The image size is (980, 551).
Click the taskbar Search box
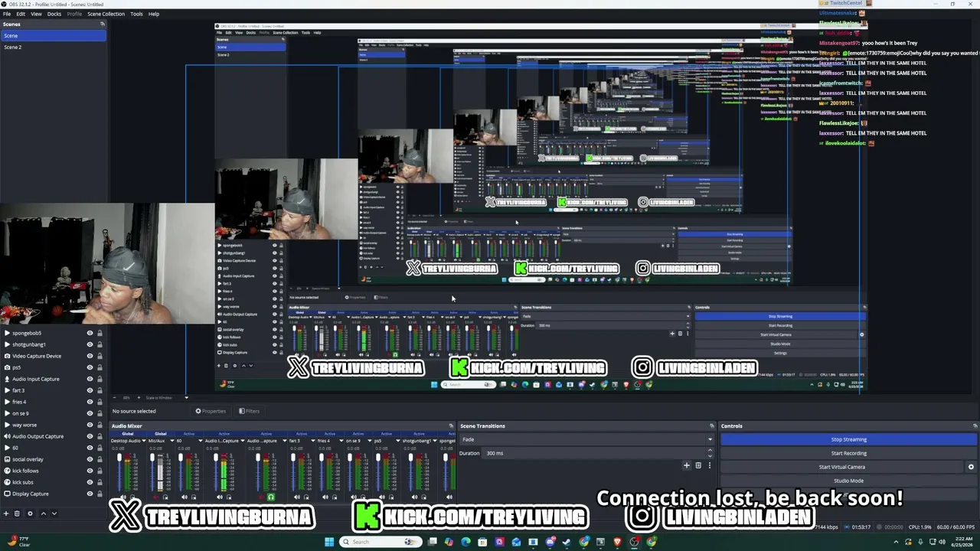pyautogui.click(x=381, y=542)
